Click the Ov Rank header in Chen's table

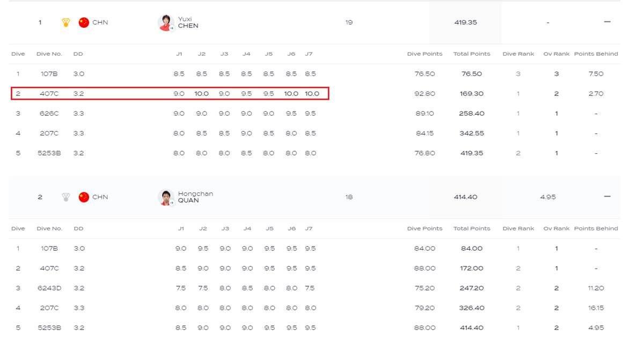click(x=557, y=54)
